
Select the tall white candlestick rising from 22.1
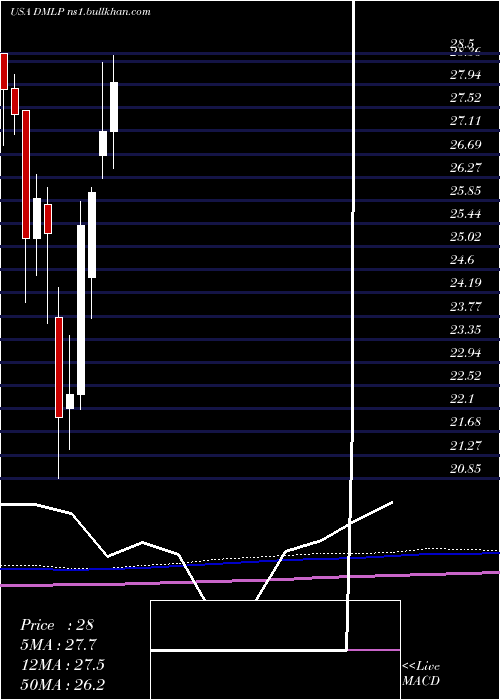[x=81, y=310]
